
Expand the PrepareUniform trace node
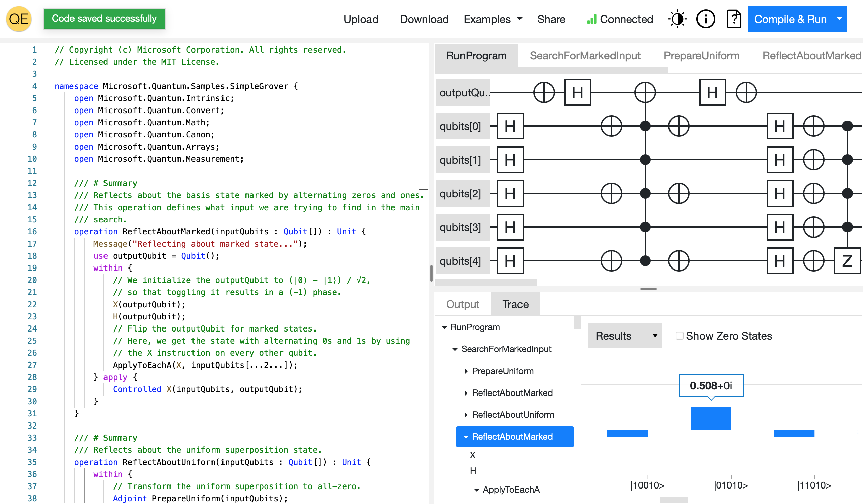coord(466,371)
